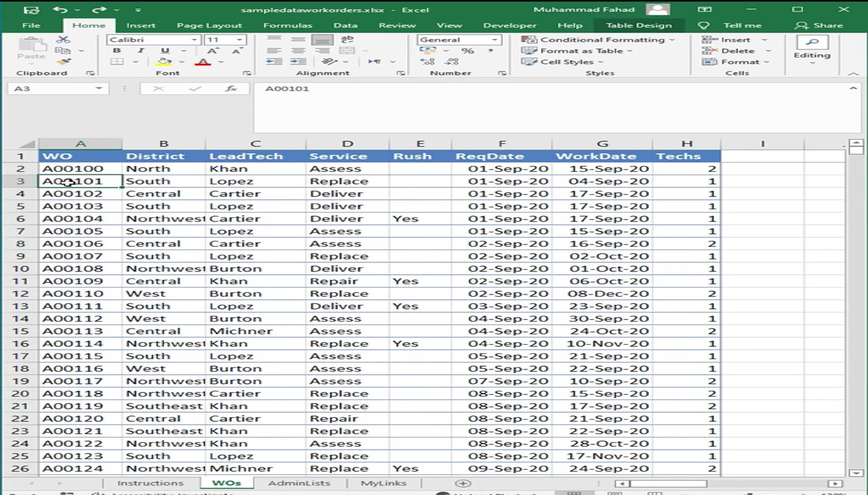Image resolution: width=868 pixels, height=495 pixels.
Task: Increase the font size
Action: point(212,51)
